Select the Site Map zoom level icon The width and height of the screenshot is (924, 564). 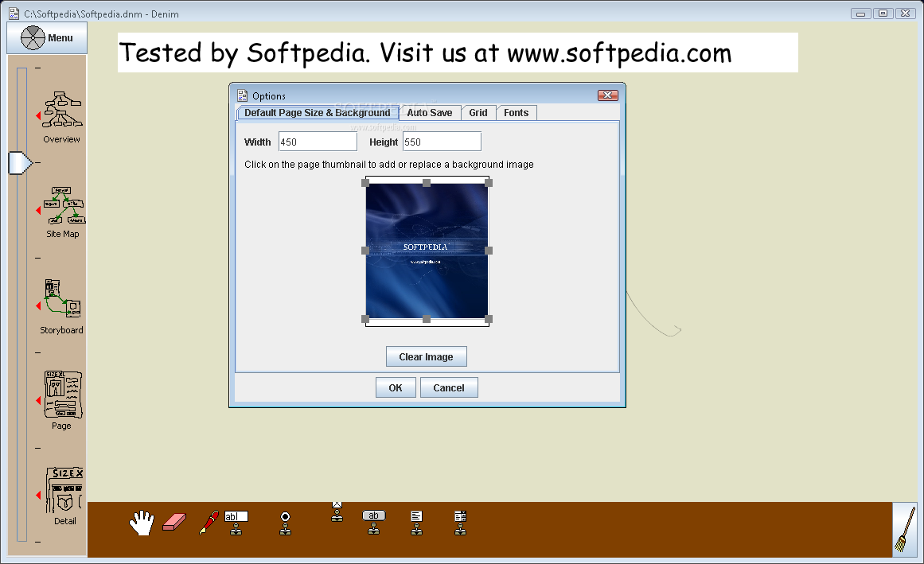tap(64, 205)
